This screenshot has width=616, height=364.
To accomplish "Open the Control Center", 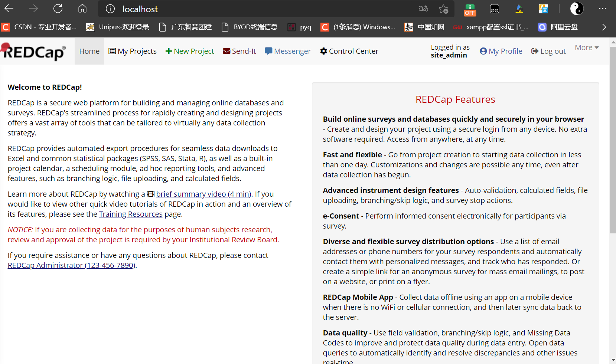I will [x=349, y=51].
